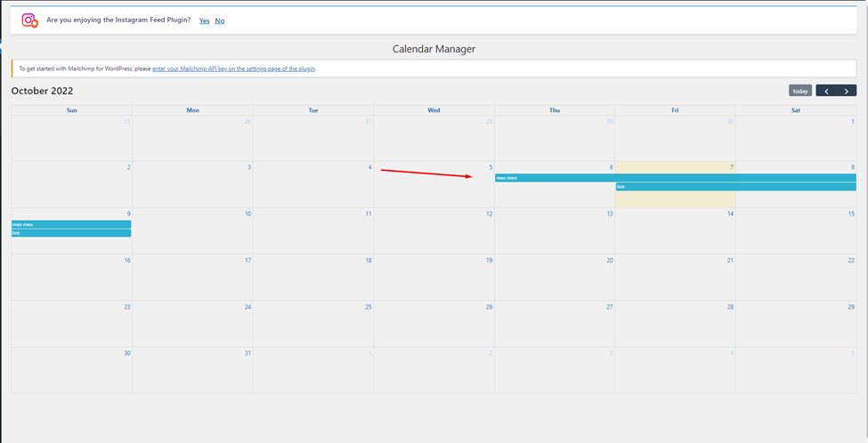Image resolution: width=868 pixels, height=443 pixels.
Task: Select October 11 day number
Action: click(369, 213)
